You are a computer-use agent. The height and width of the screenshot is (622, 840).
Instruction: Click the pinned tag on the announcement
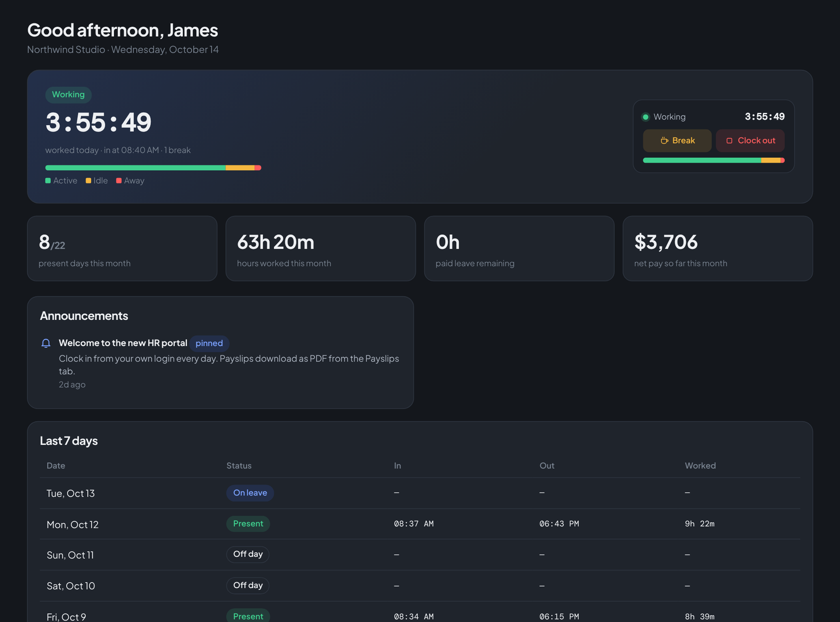pyautogui.click(x=209, y=343)
